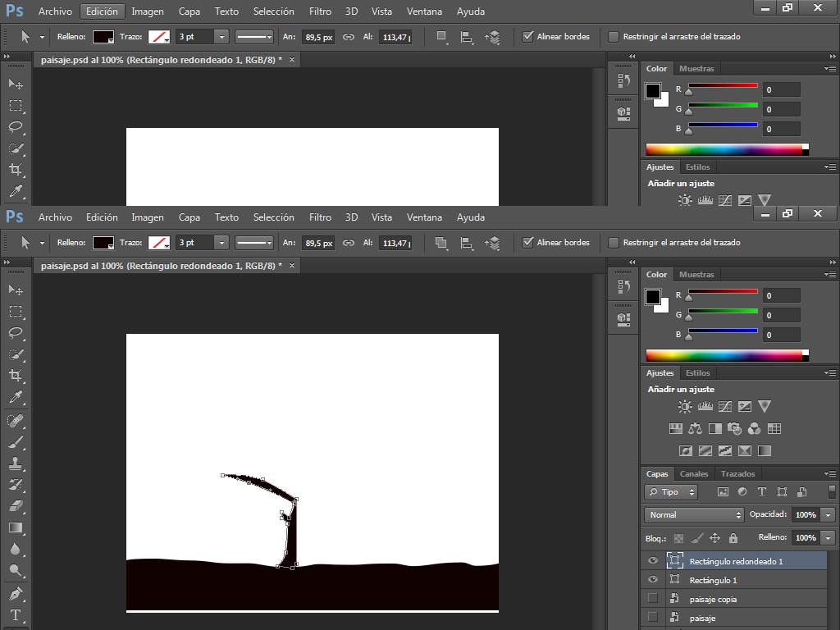Select the Blur tool
This screenshot has width=840, height=630.
(16, 549)
